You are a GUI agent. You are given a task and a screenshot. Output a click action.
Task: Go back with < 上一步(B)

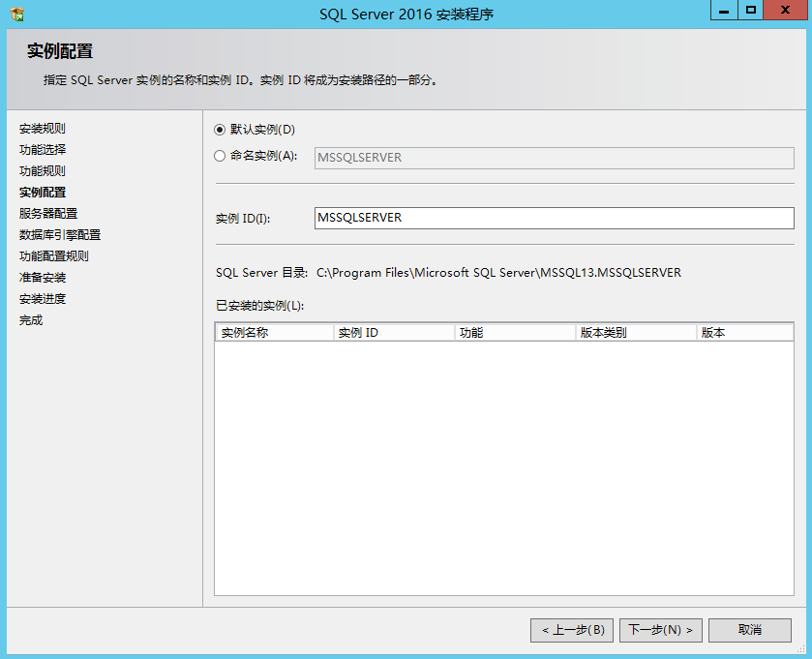(x=572, y=630)
